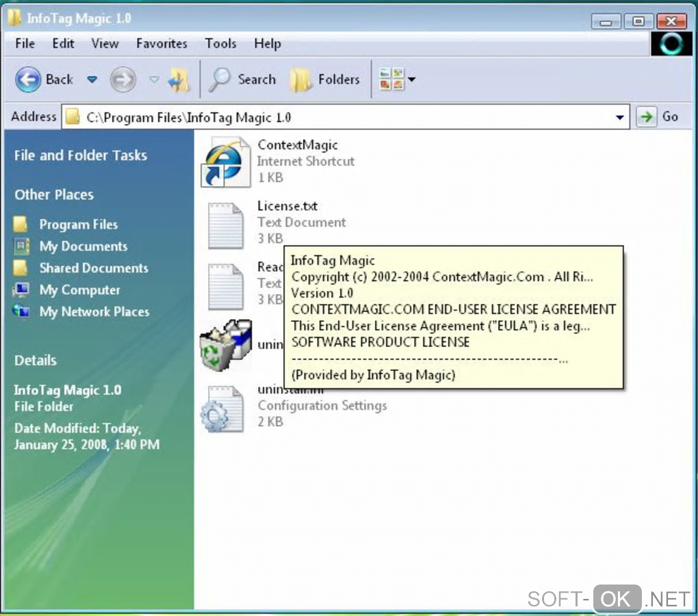Go to Program Files link

click(78, 224)
